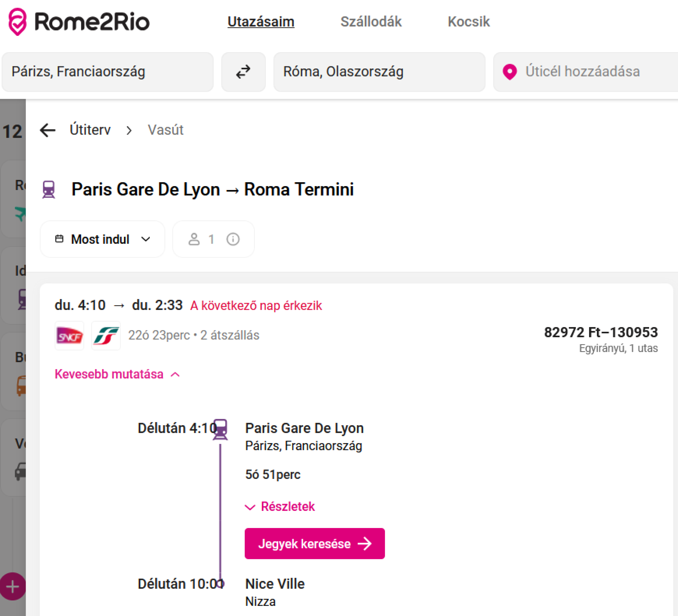678x616 pixels.
Task: Click the train icon beside route title
Action: click(x=49, y=189)
